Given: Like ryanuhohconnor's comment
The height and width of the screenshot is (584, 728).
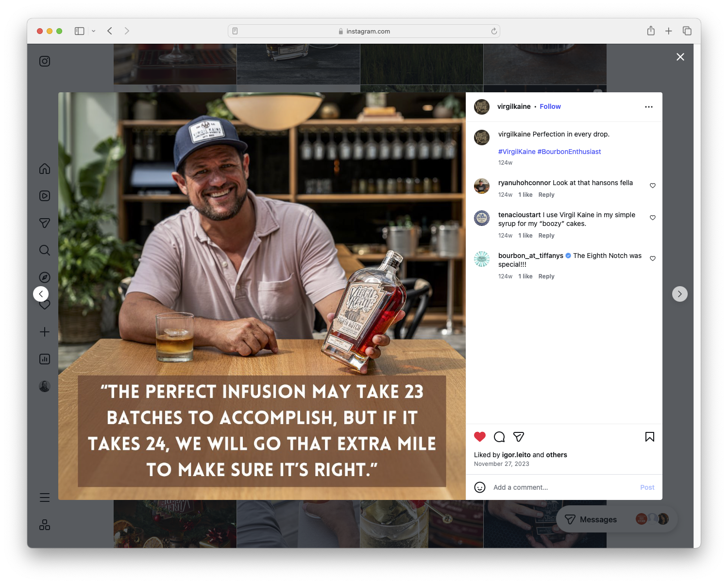Looking at the screenshot, I should point(652,185).
